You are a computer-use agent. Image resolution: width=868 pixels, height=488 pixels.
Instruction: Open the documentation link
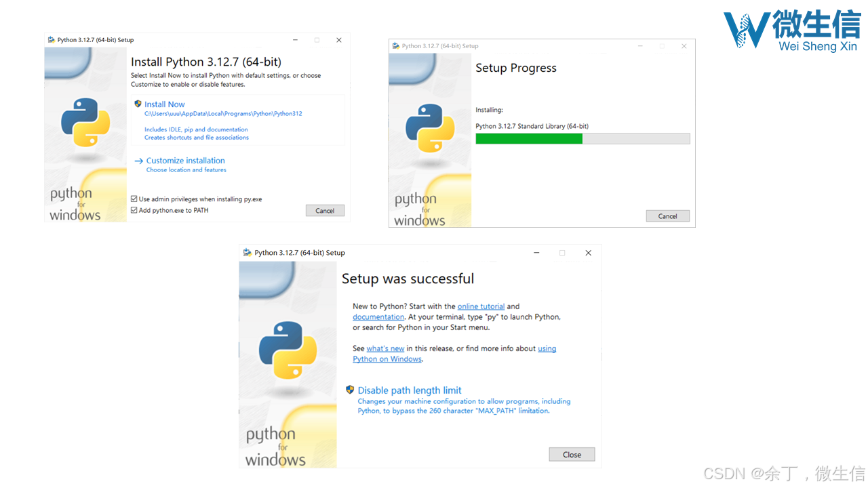pos(378,317)
